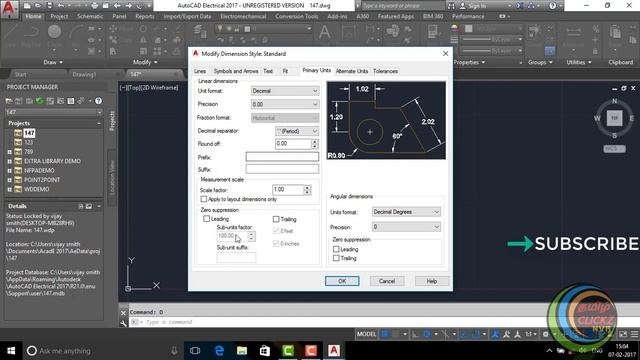Screen dimensions: 640x360
Task: Check the Leading zero suppression box under linear
Action: [207, 219]
